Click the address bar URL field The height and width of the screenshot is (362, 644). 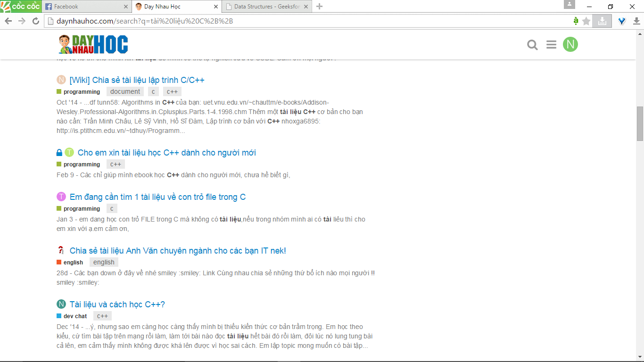[306, 21]
